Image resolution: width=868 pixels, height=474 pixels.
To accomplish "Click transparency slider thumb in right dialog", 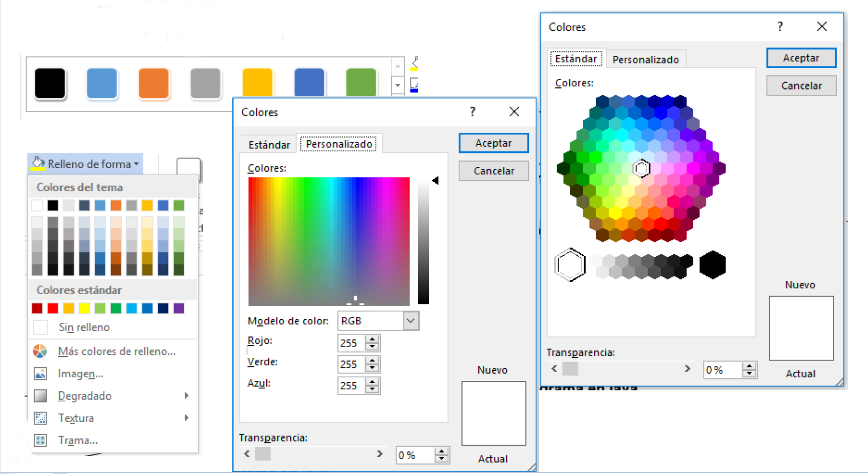I will pyautogui.click(x=570, y=369).
